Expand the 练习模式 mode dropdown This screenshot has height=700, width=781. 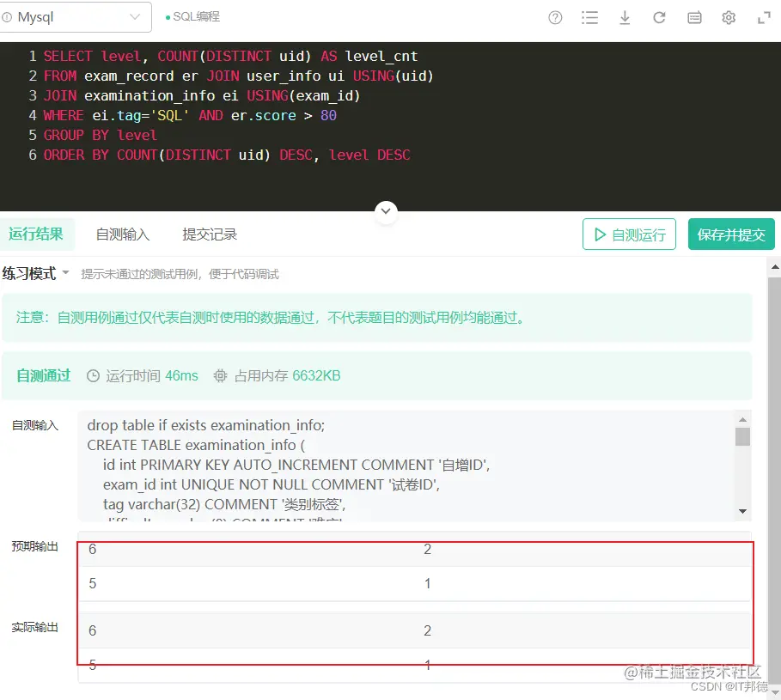35,273
